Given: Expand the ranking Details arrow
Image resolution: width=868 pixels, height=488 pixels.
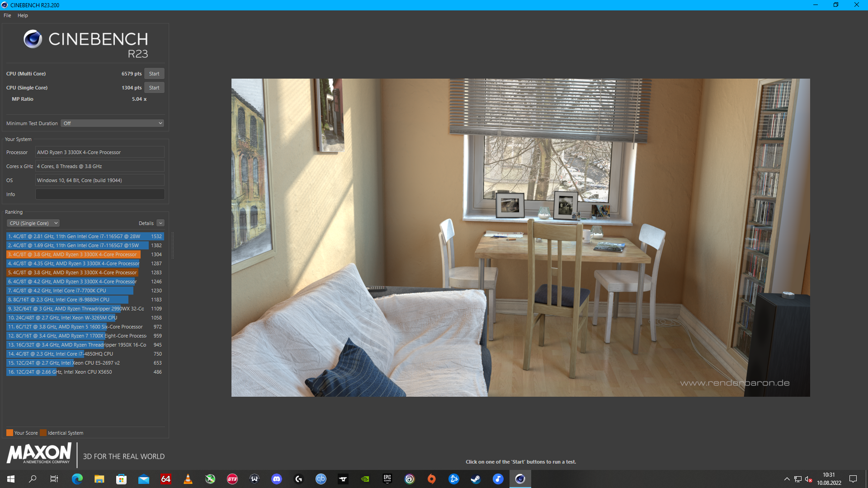Looking at the screenshot, I should 160,223.
